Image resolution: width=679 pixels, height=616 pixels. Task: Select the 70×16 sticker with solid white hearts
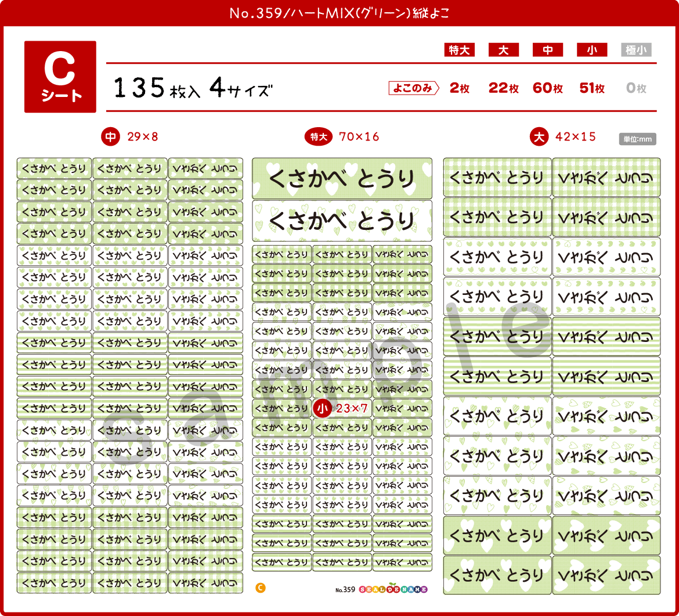342,178
